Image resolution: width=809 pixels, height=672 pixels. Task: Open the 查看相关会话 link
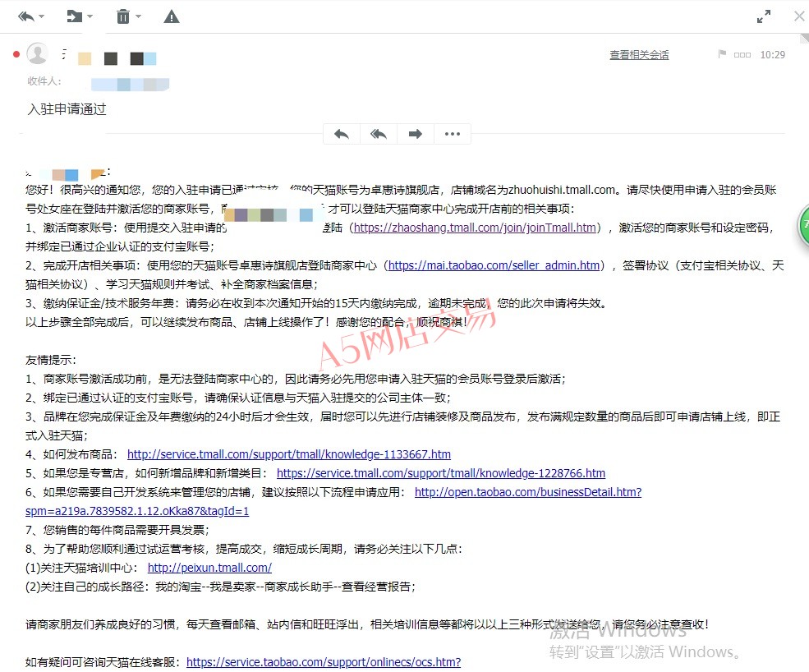point(639,55)
